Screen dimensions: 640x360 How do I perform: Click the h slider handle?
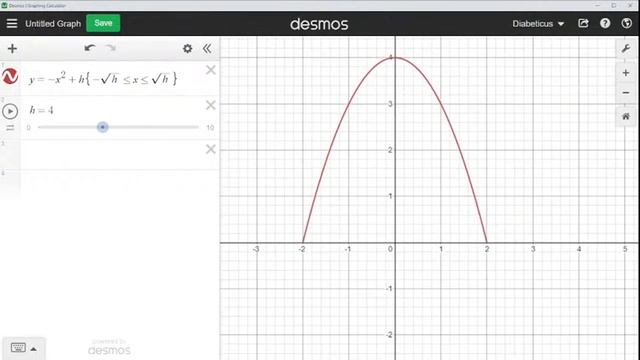pos(102,127)
